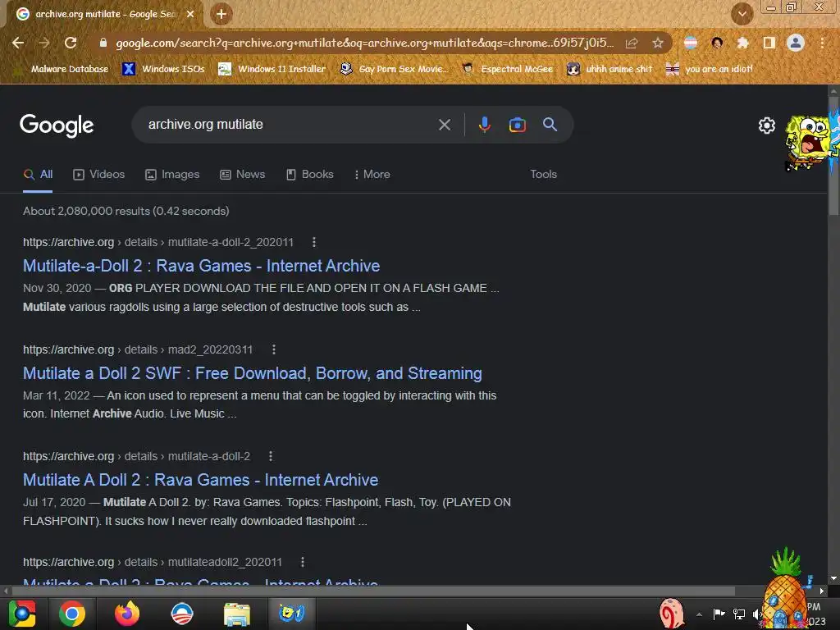Launch Firefox from the taskbar
Screen dimensions: 840x630
click(x=127, y=614)
